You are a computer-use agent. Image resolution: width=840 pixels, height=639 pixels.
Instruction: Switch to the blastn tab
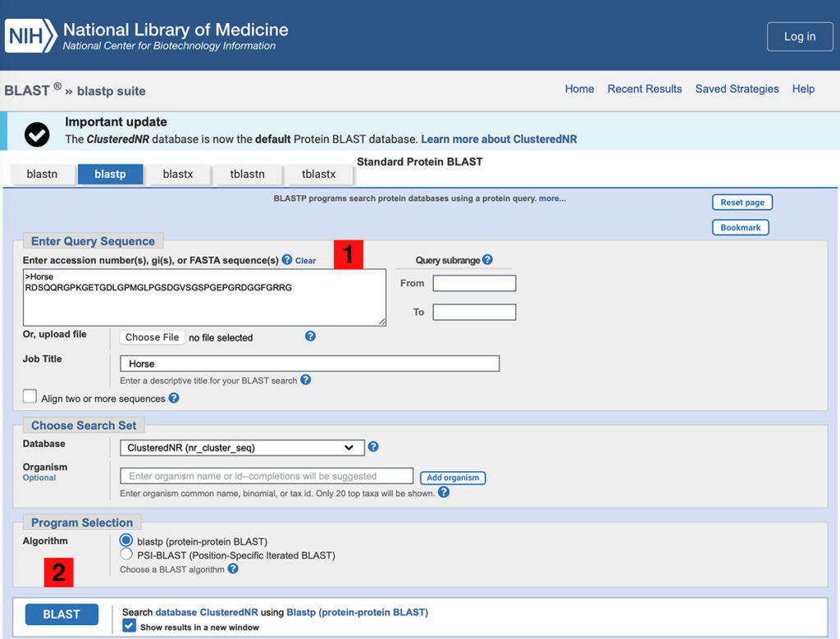point(43,174)
